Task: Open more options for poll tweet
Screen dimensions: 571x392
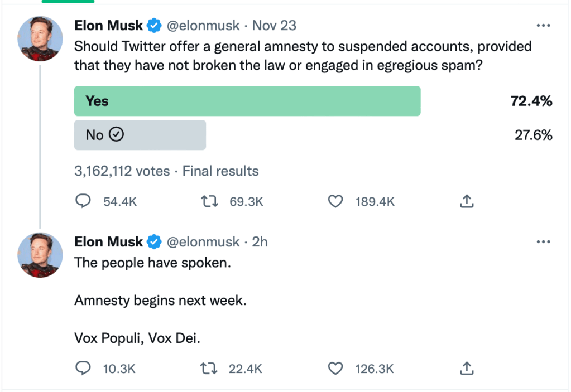Action: (x=543, y=26)
